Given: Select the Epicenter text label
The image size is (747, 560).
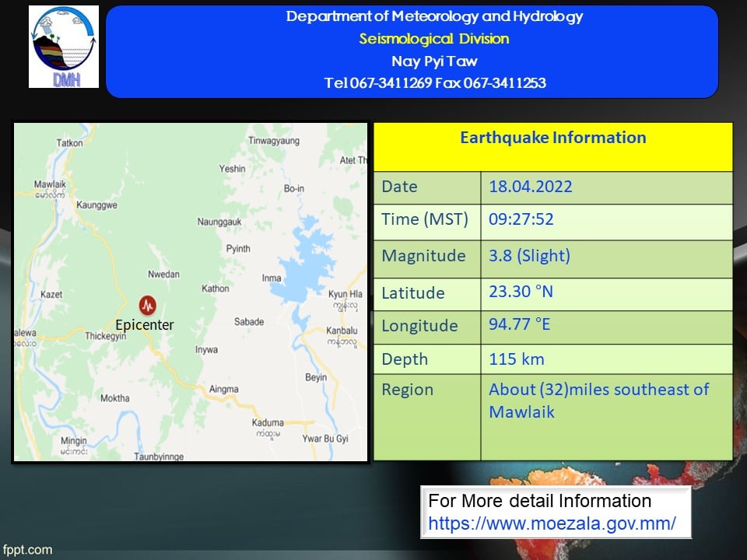Looking at the screenshot, I should pos(144,325).
